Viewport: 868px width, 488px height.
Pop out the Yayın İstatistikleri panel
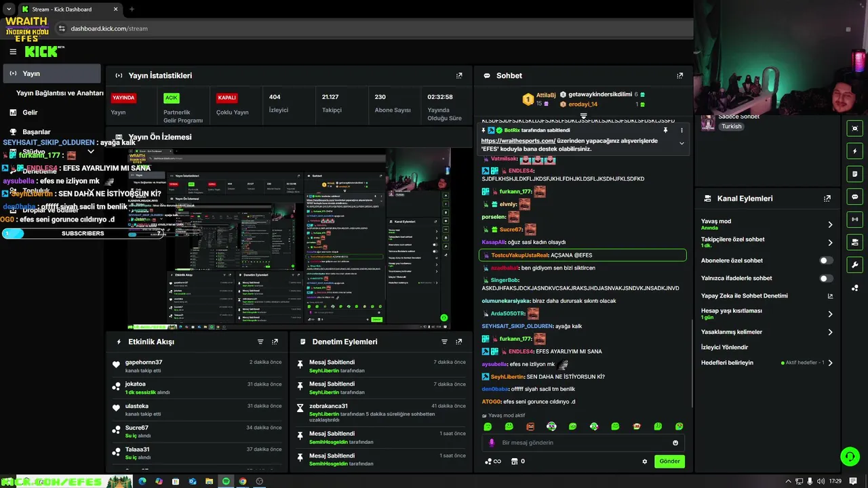click(x=459, y=76)
